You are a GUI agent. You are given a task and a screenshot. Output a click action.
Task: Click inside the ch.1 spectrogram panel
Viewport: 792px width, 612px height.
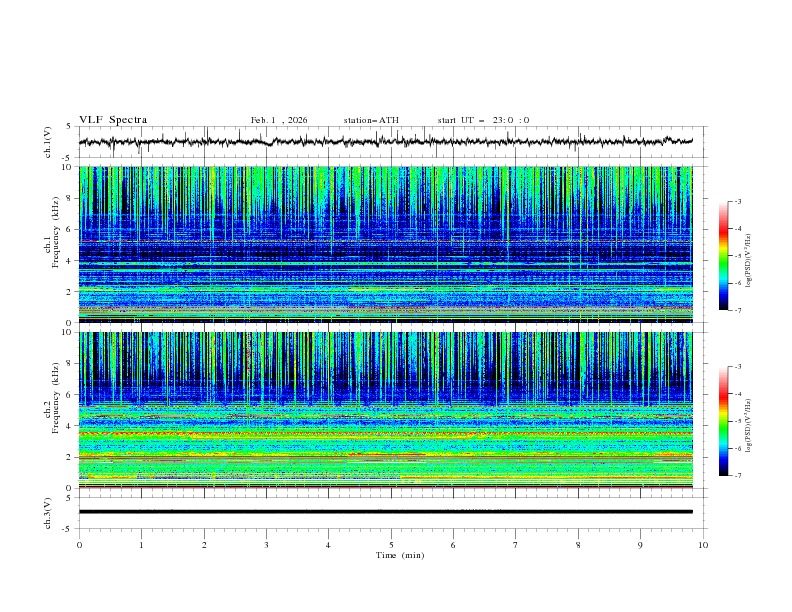(385, 244)
